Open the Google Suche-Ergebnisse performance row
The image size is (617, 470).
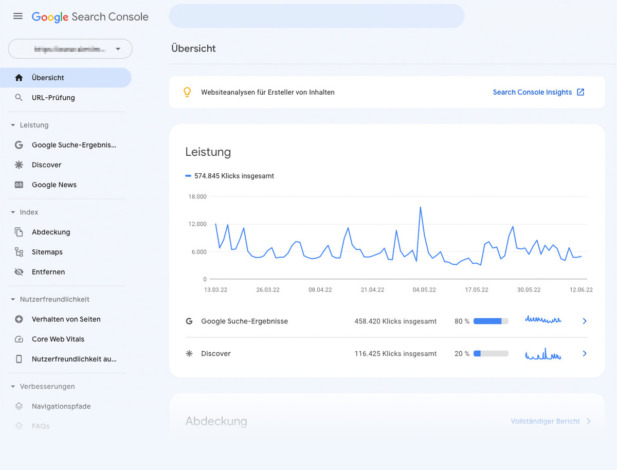coord(386,321)
